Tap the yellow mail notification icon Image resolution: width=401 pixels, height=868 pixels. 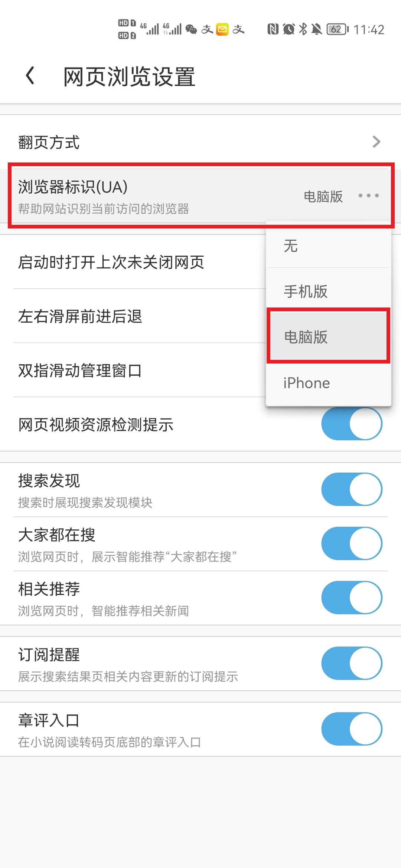222,29
